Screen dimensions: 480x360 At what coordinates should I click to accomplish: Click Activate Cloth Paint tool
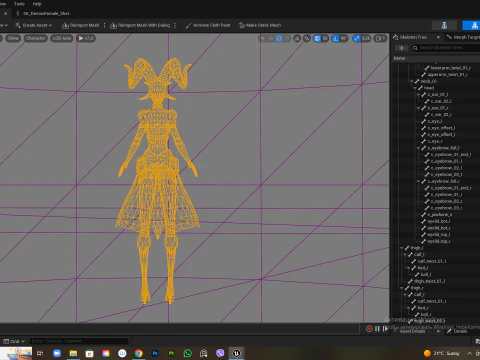pyautogui.click(x=208, y=25)
